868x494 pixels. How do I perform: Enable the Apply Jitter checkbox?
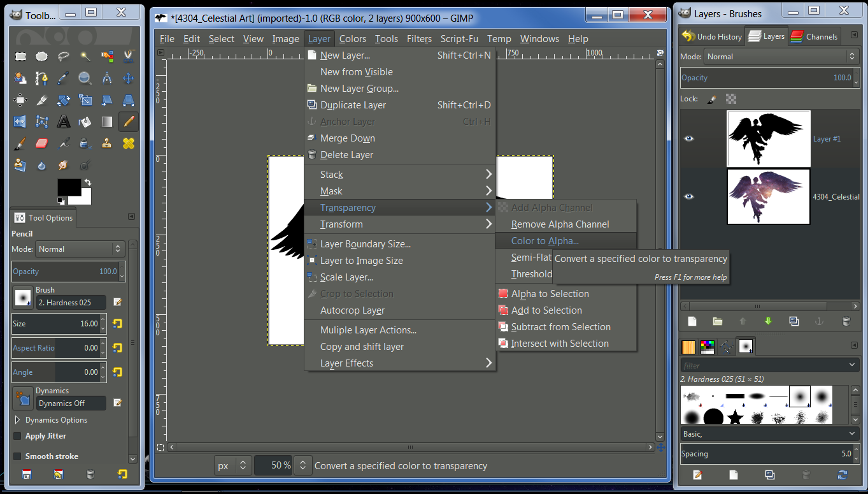[x=17, y=436]
